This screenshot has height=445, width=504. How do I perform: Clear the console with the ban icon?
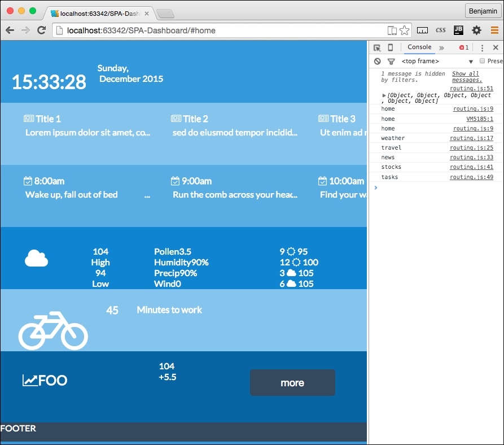(x=378, y=61)
